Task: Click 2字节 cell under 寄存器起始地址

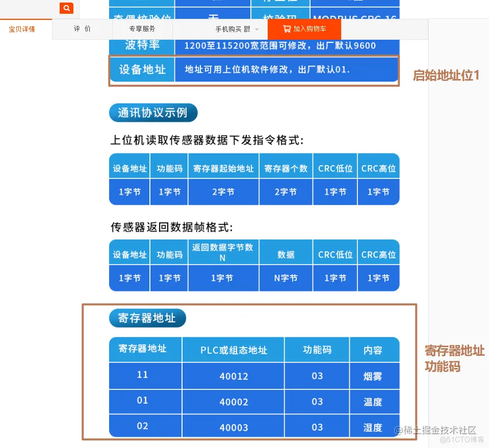Action: 223,192
